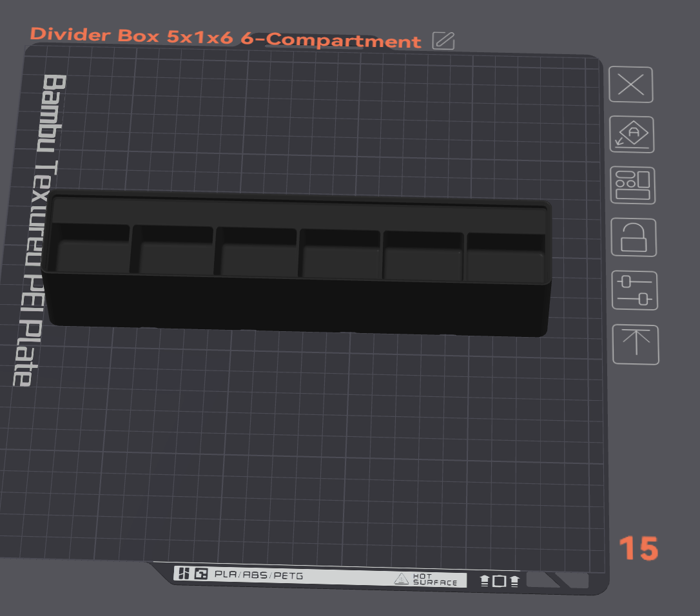Toggle the plate lock icon
The image size is (700, 616).
634,237
